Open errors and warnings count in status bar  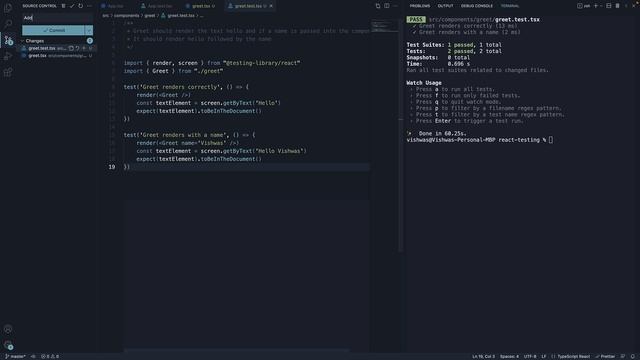click(50, 356)
